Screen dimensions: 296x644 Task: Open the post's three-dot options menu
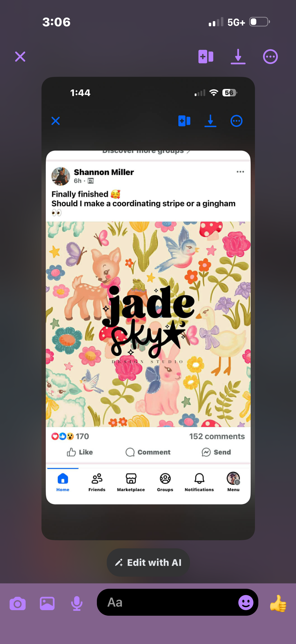click(x=240, y=172)
